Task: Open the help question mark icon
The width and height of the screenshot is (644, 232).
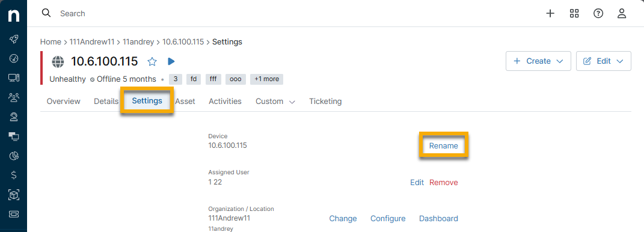Action: 598,14
